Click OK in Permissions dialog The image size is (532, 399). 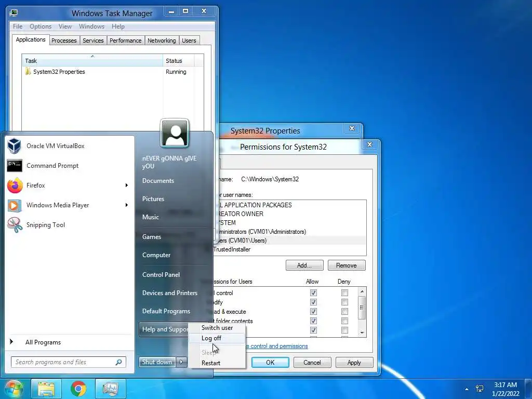click(270, 362)
